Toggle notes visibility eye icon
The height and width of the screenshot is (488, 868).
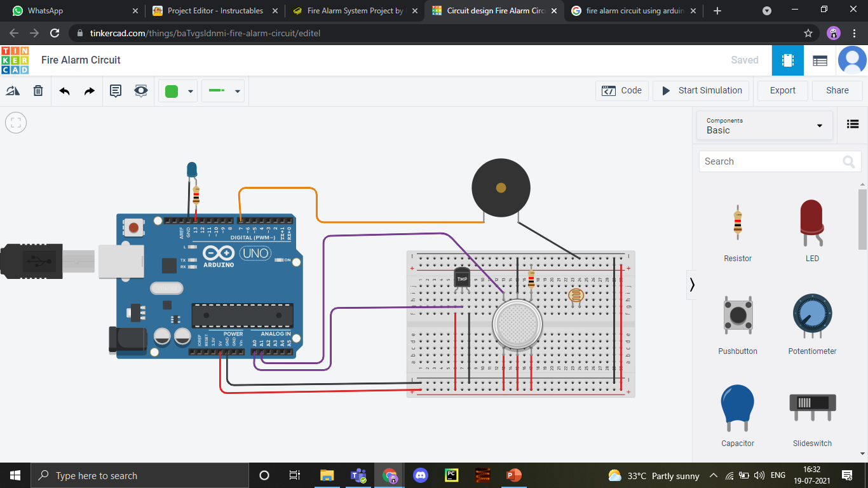coord(141,91)
